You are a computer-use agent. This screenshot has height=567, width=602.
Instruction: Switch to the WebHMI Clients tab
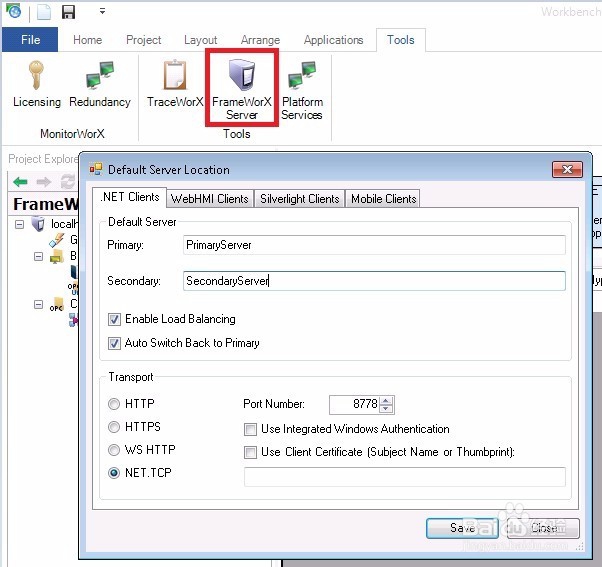coord(210,198)
